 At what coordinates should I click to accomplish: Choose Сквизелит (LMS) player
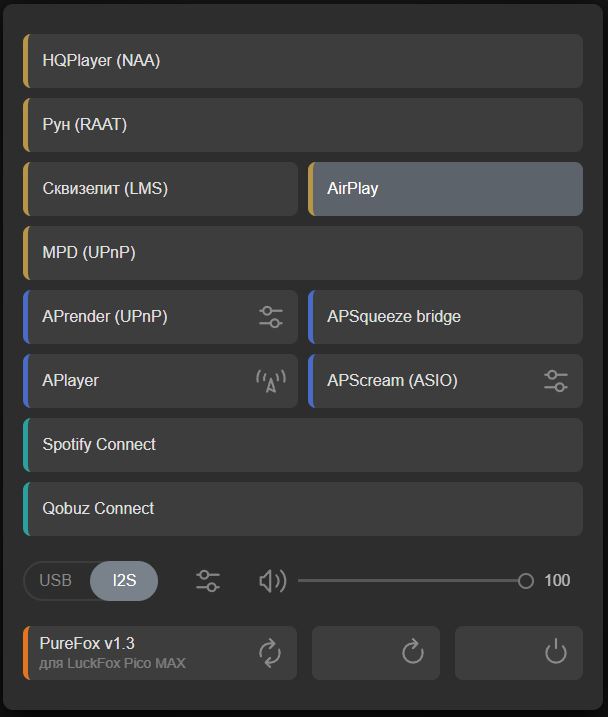pos(160,189)
